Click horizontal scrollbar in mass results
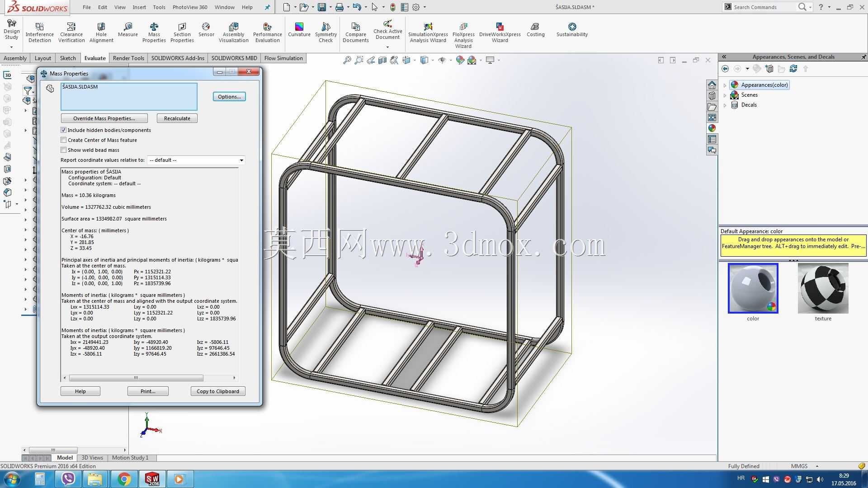 [136, 378]
